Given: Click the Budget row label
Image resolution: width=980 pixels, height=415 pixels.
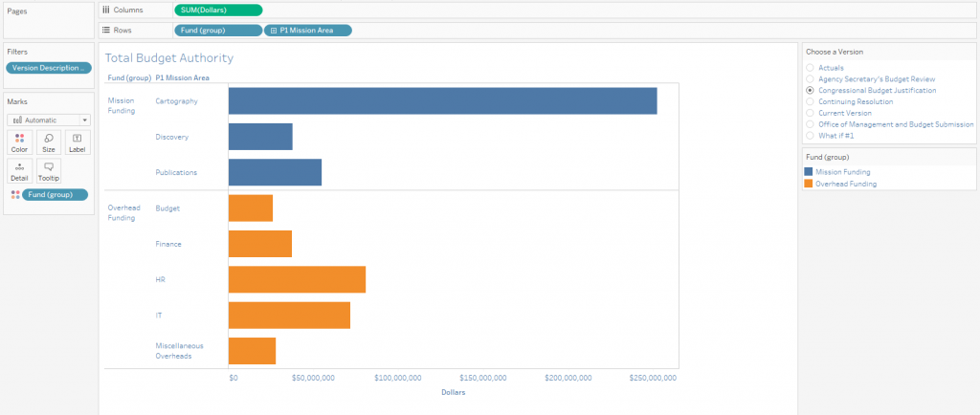Looking at the screenshot, I should point(167,207).
